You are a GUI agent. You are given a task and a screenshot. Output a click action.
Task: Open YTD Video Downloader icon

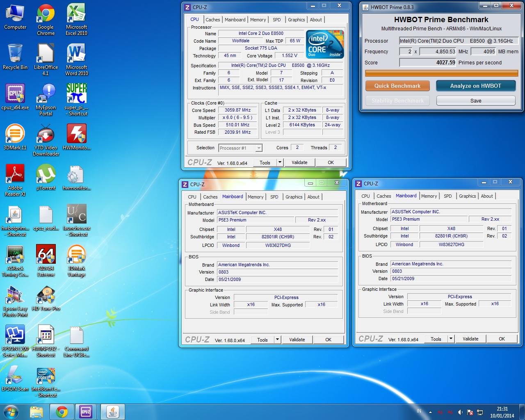click(46, 140)
